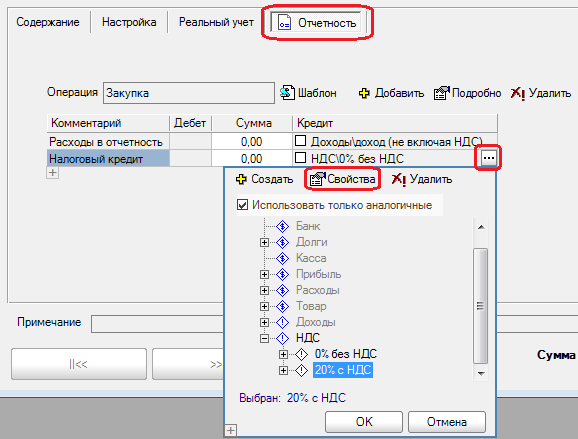Click the Создать plus icon in popup

(x=241, y=179)
